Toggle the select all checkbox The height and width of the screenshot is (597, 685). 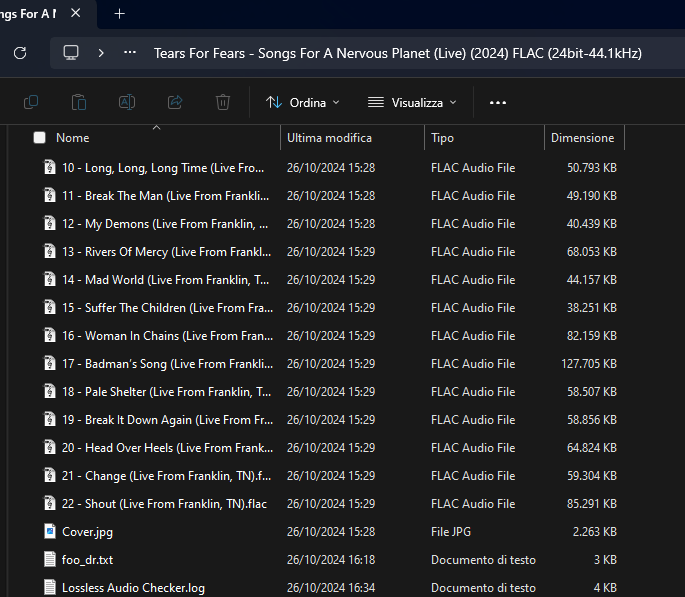pos(39,138)
